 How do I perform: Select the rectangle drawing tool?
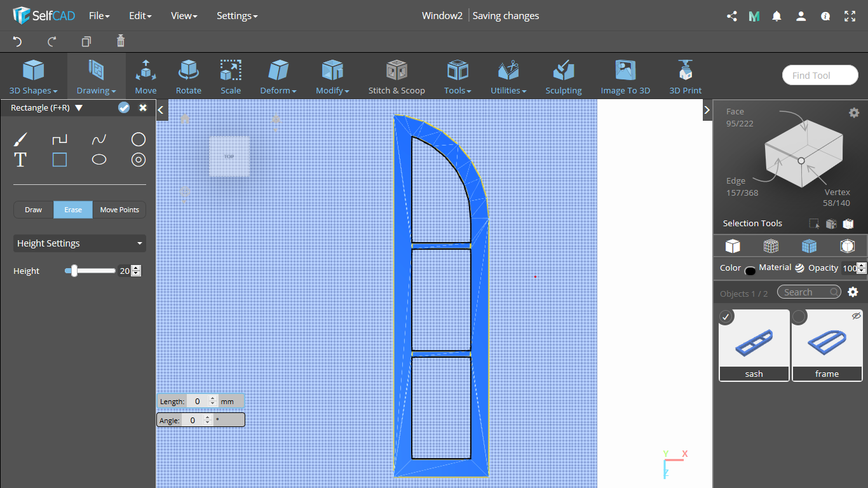[59, 159]
